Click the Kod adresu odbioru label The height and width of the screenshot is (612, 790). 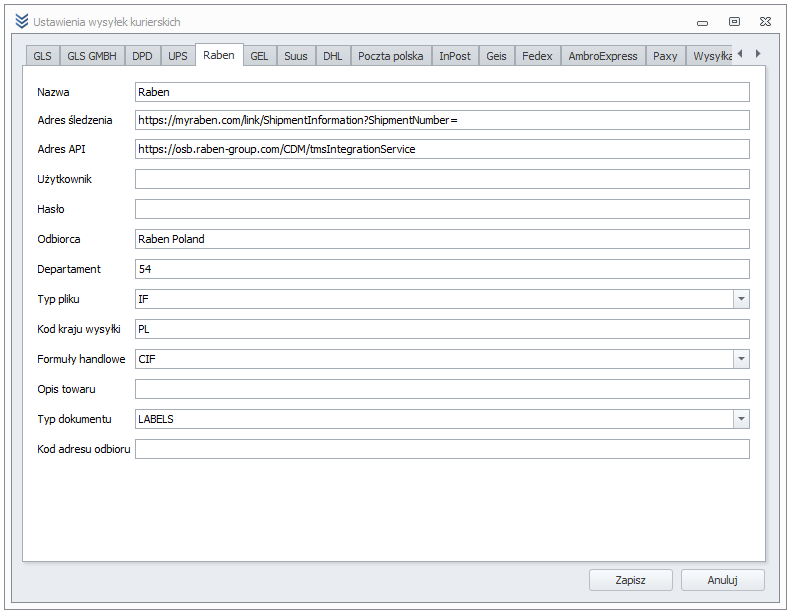point(84,449)
